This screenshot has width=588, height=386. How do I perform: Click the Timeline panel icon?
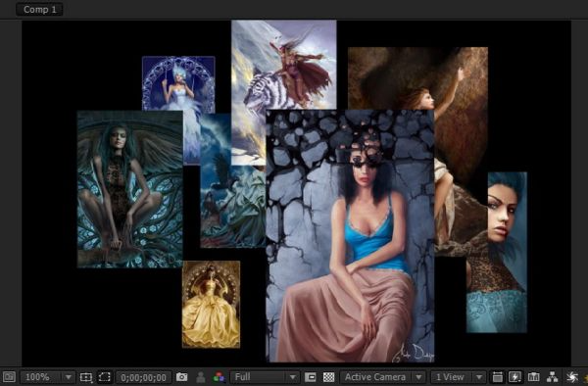click(534, 377)
